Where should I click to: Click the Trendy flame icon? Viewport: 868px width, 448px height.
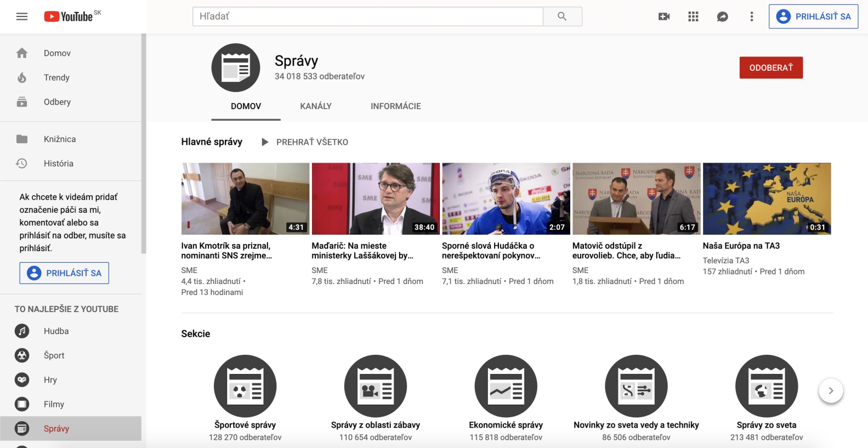(x=22, y=77)
